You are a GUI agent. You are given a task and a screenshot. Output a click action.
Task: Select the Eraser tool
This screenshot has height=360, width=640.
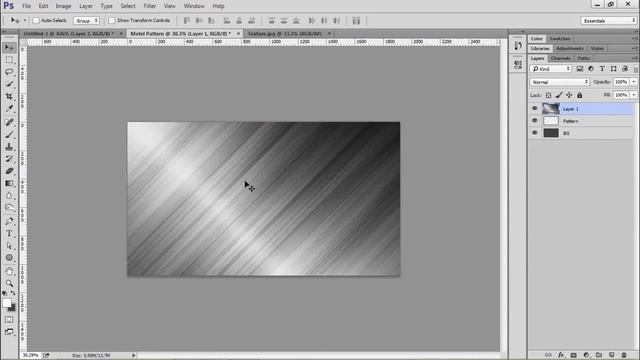[x=9, y=171]
